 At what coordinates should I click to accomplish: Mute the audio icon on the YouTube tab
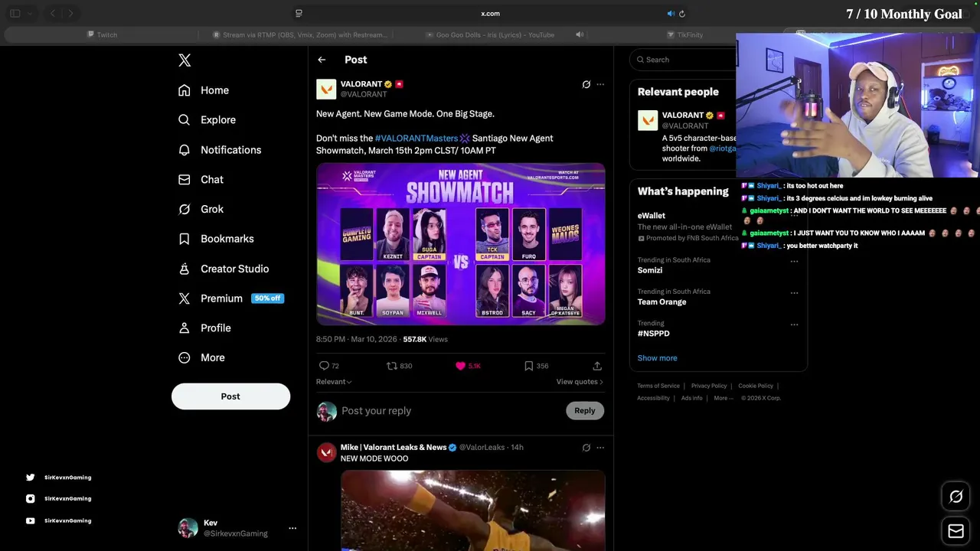pyautogui.click(x=580, y=34)
